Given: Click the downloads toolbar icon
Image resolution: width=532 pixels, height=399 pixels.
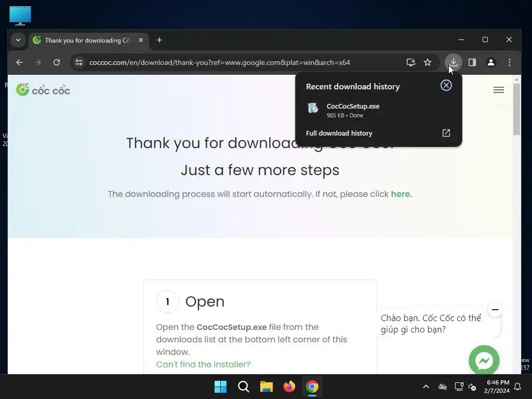Looking at the screenshot, I should point(453,62).
